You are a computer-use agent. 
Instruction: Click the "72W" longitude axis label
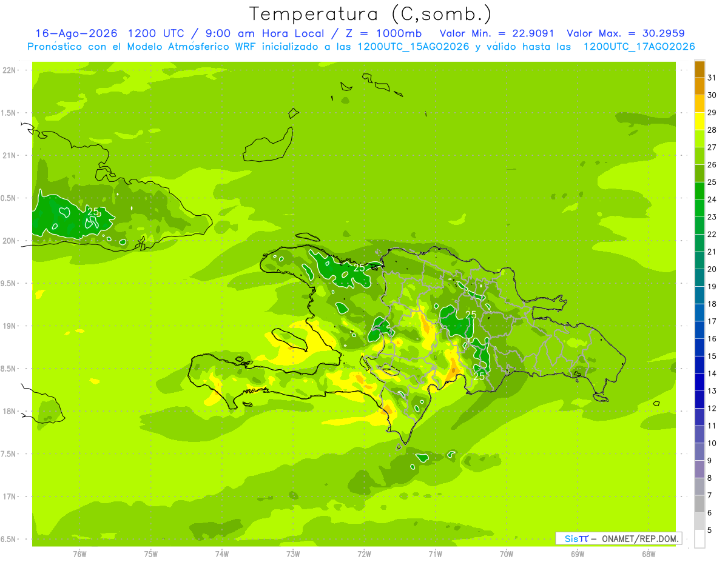click(x=364, y=554)
